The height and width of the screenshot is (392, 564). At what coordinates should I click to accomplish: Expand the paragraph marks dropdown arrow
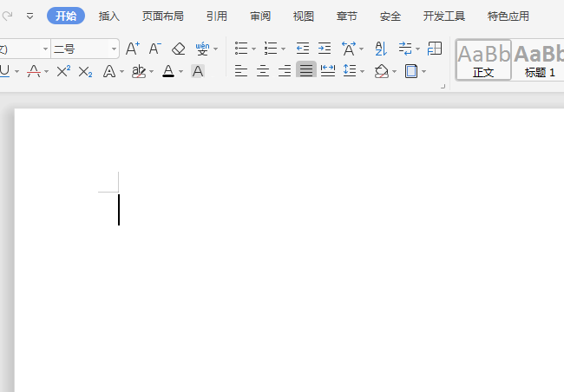point(417,49)
